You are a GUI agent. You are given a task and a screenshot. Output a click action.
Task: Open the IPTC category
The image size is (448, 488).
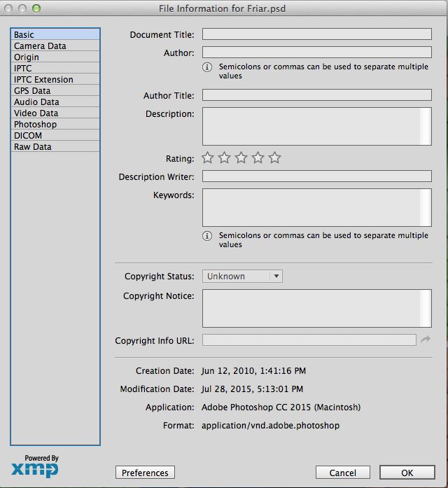pos(55,68)
